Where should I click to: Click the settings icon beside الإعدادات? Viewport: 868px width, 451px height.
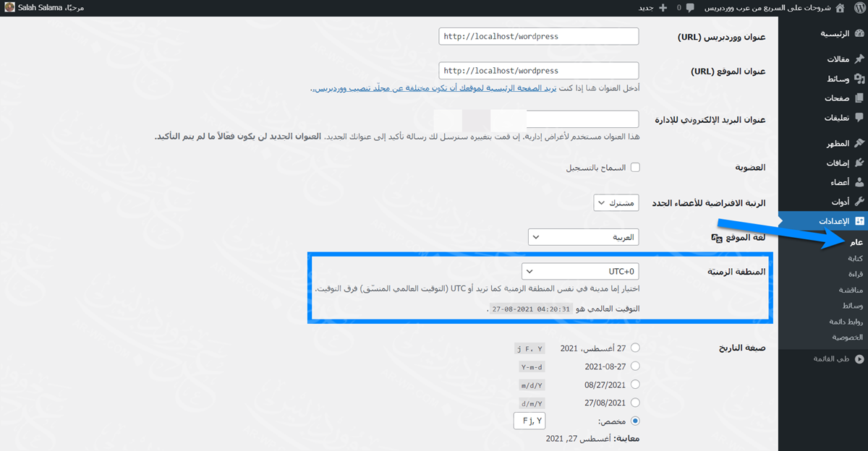coord(859,221)
